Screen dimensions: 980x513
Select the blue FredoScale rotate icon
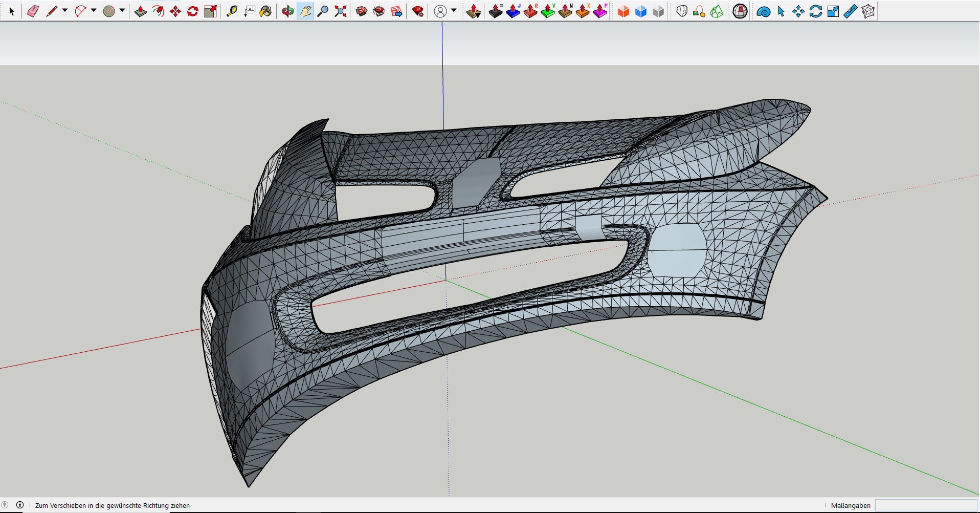click(815, 11)
